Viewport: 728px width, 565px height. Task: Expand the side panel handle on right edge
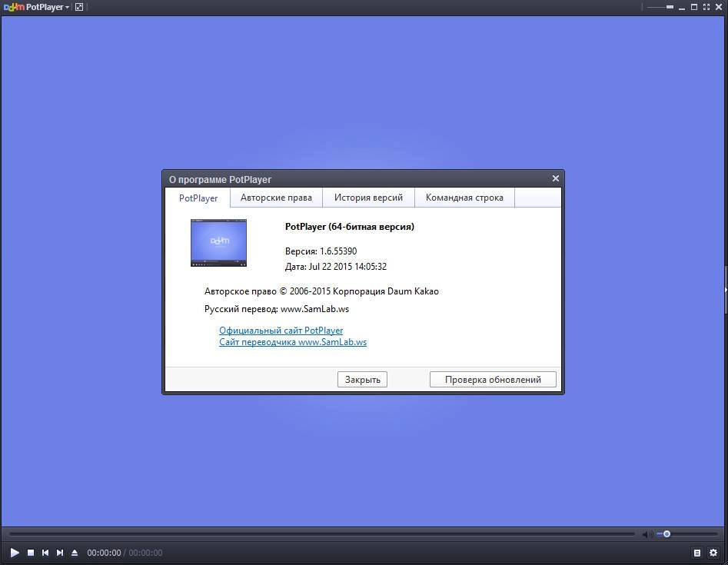725,290
